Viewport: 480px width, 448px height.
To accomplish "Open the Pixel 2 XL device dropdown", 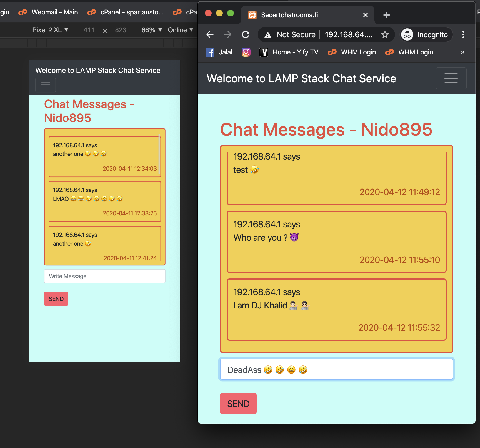I will coord(50,30).
